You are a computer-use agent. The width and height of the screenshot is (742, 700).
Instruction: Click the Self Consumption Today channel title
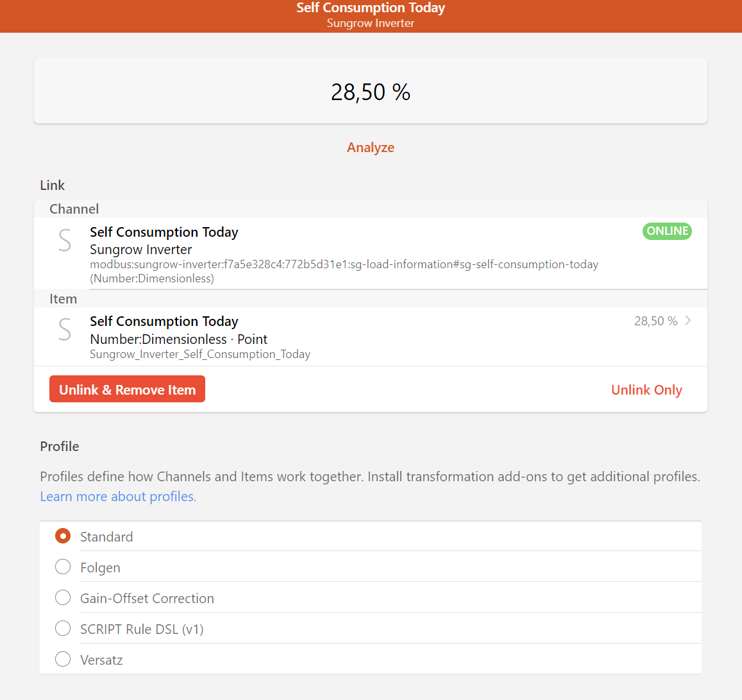[x=164, y=232]
